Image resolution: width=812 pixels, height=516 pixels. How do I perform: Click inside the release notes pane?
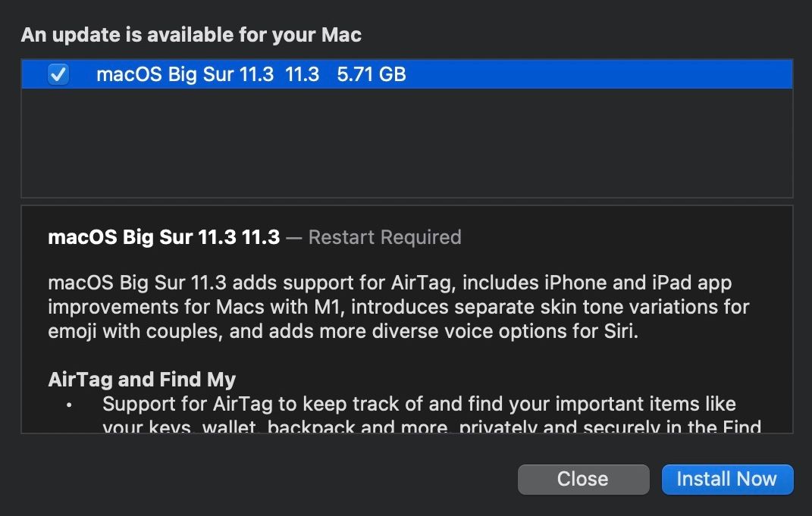click(x=407, y=318)
